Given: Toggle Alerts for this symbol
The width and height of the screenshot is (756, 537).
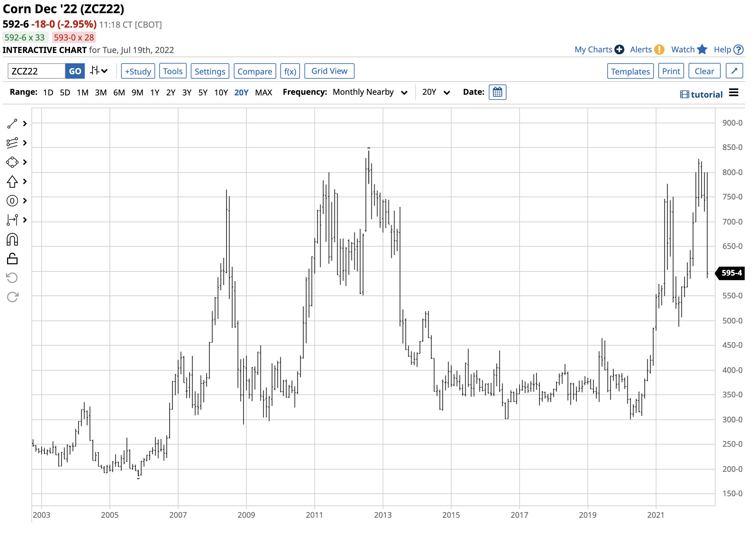Looking at the screenshot, I should click(x=646, y=49).
